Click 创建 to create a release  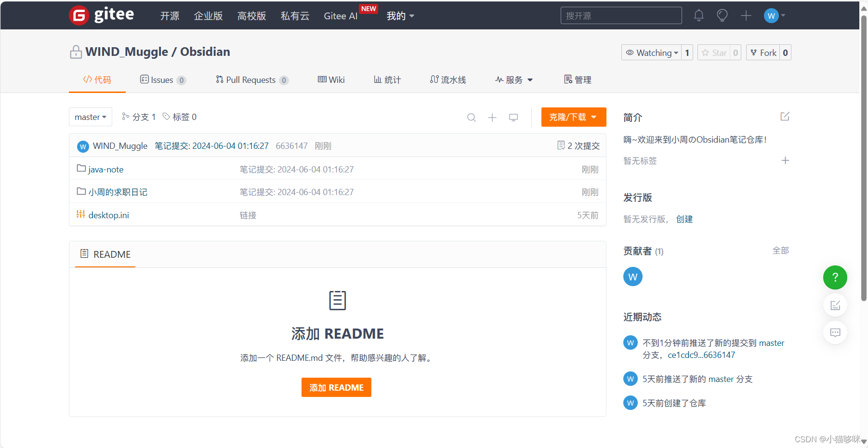coord(684,219)
